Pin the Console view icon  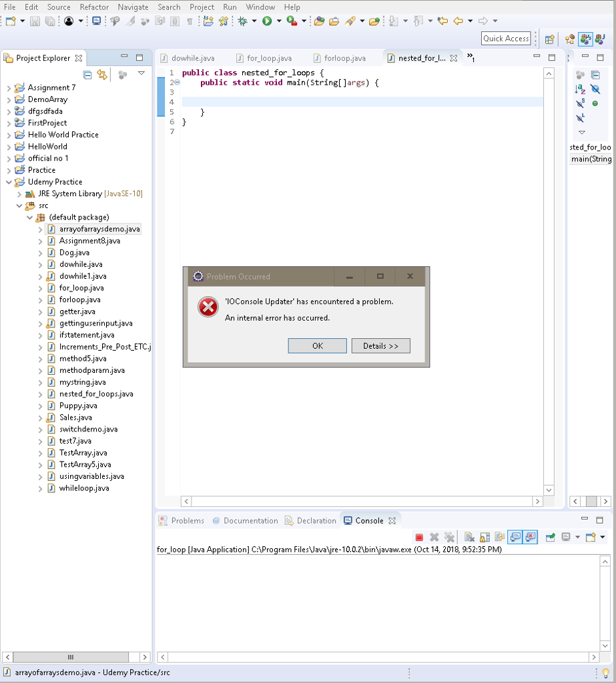coord(550,537)
